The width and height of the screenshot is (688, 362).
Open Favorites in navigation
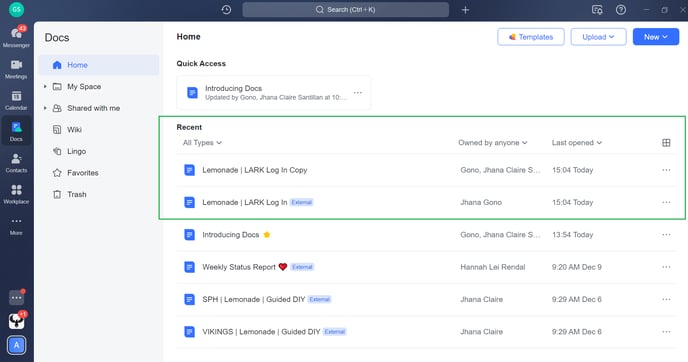coord(82,173)
